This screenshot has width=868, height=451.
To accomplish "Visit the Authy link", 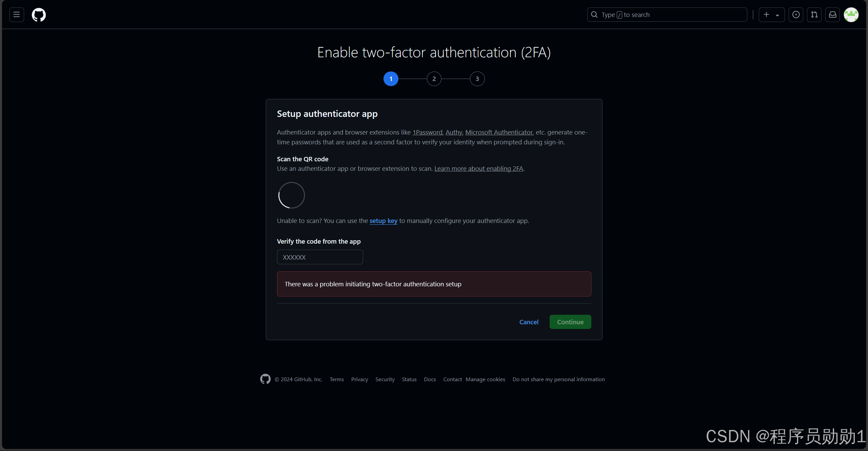I will [453, 132].
